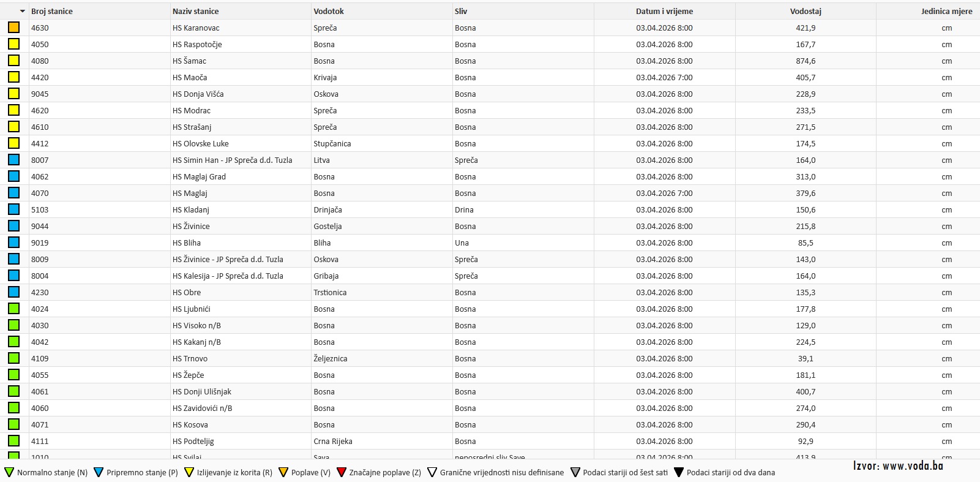
Task: Click the yellow Izlijevanje iz korita triangle
Action: pos(189,472)
